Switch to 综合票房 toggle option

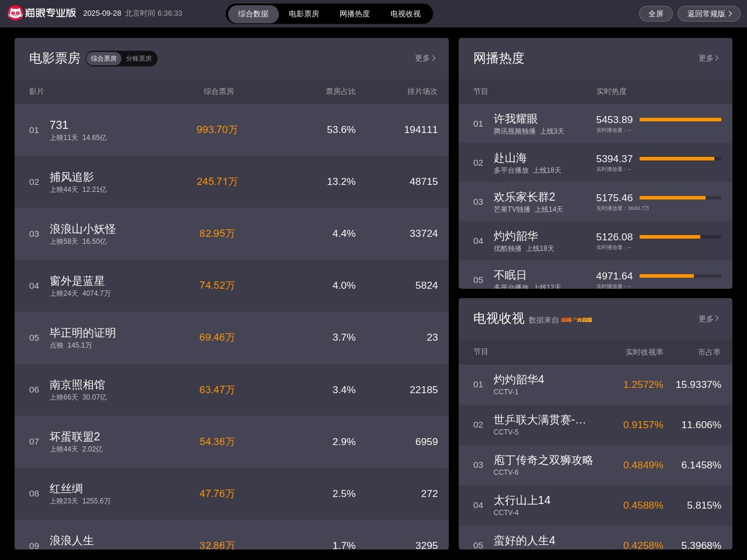click(104, 58)
